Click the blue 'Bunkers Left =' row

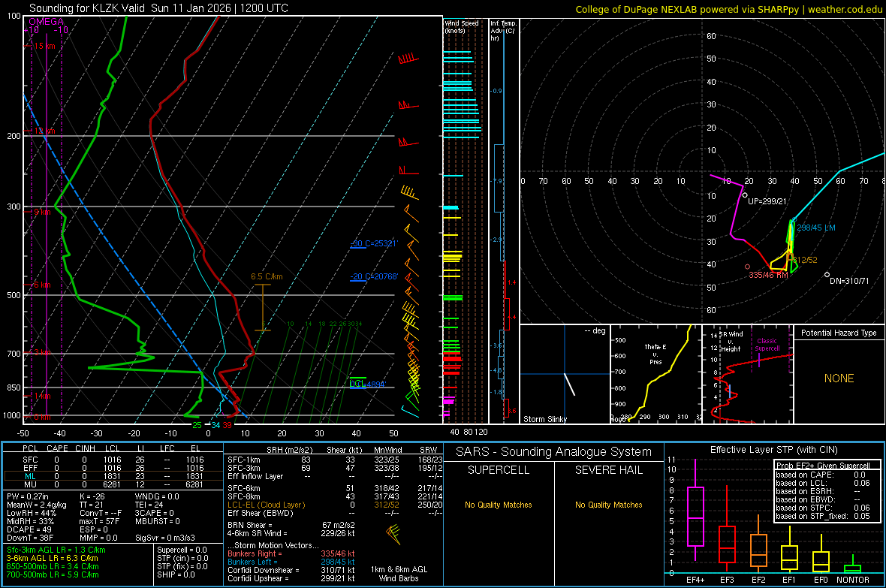pos(291,562)
